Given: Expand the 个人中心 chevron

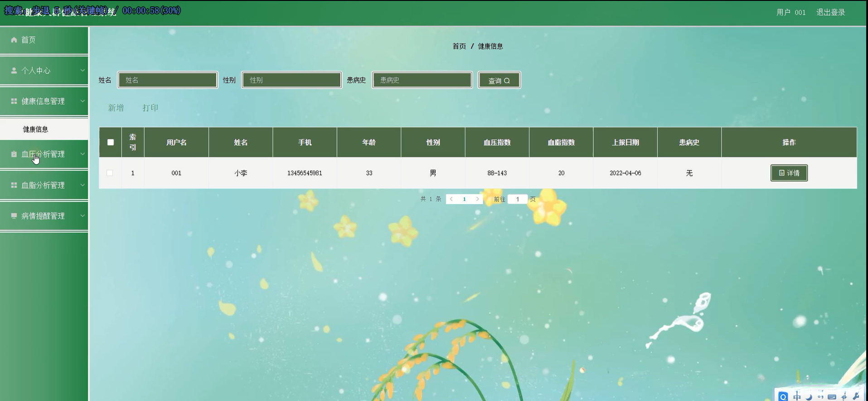Looking at the screenshot, I should point(82,71).
